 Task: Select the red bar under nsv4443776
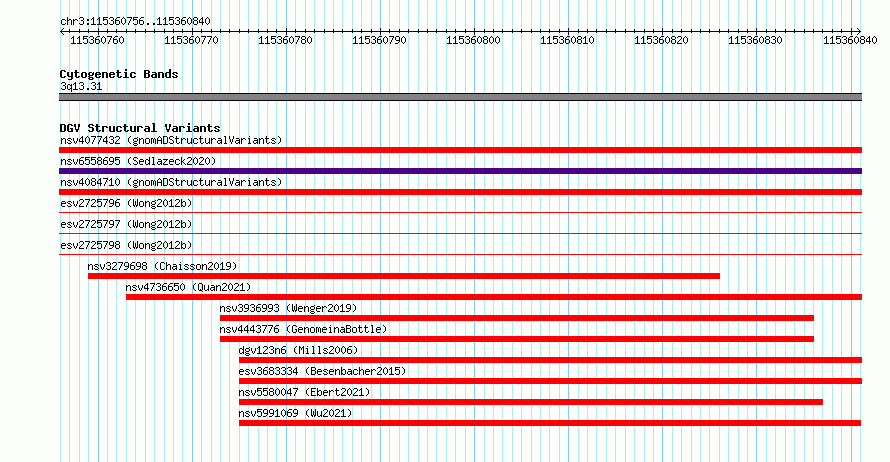[x=517, y=339]
